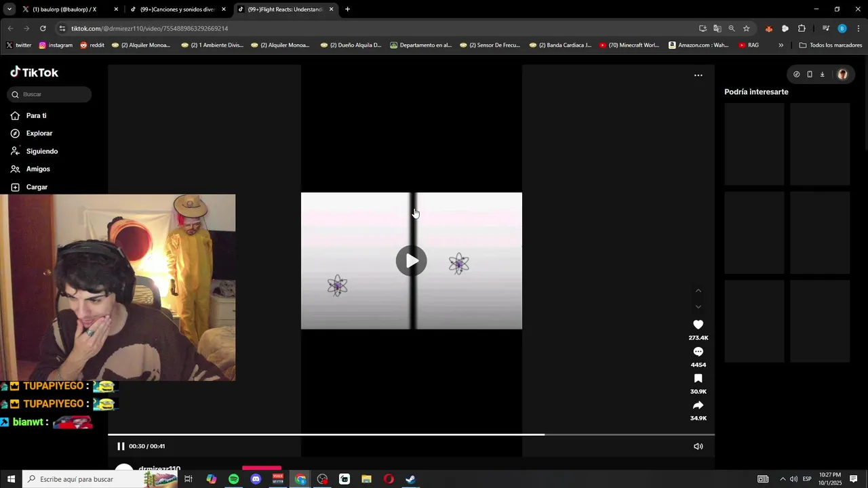Open the media controls icon
Image resolution: width=868 pixels, height=488 pixels.
[825, 28]
